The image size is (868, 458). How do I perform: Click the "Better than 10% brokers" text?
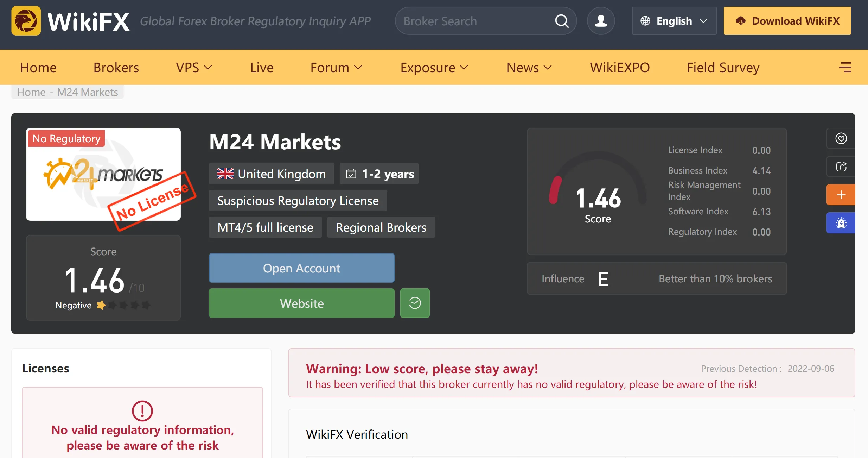point(715,278)
